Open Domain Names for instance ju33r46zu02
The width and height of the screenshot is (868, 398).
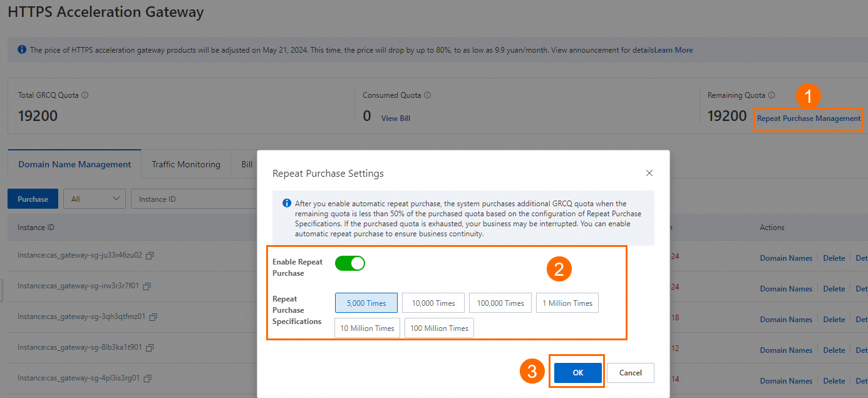pos(786,258)
